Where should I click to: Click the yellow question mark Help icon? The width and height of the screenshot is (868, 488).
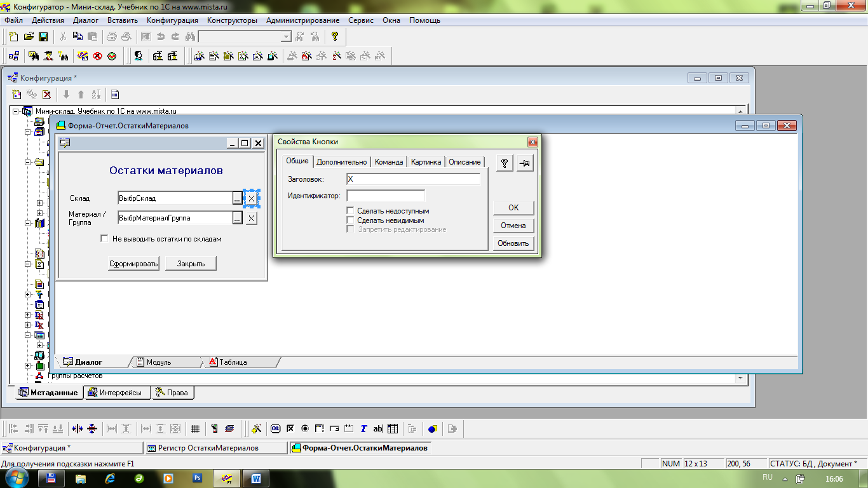(335, 37)
